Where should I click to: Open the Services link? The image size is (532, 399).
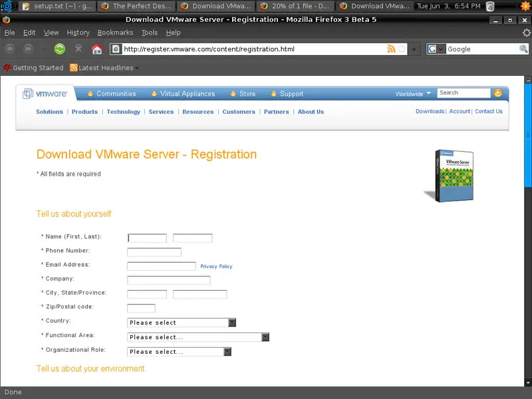pos(161,112)
